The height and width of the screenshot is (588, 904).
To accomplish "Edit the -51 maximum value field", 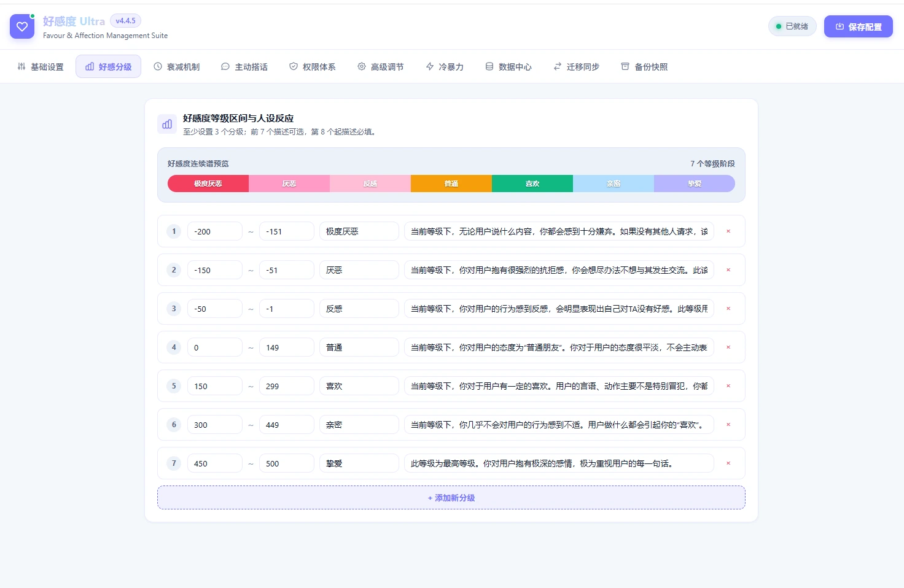I will pos(287,270).
